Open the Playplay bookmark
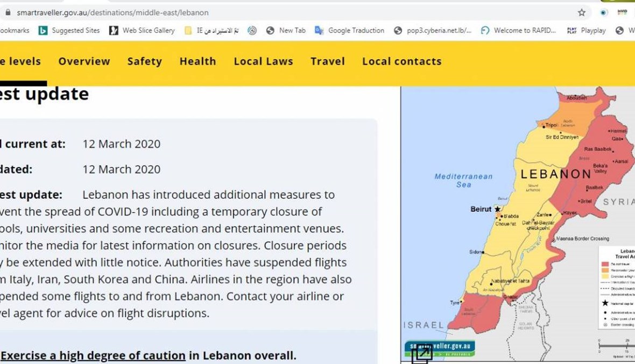The image size is (635, 364). (587, 31)
